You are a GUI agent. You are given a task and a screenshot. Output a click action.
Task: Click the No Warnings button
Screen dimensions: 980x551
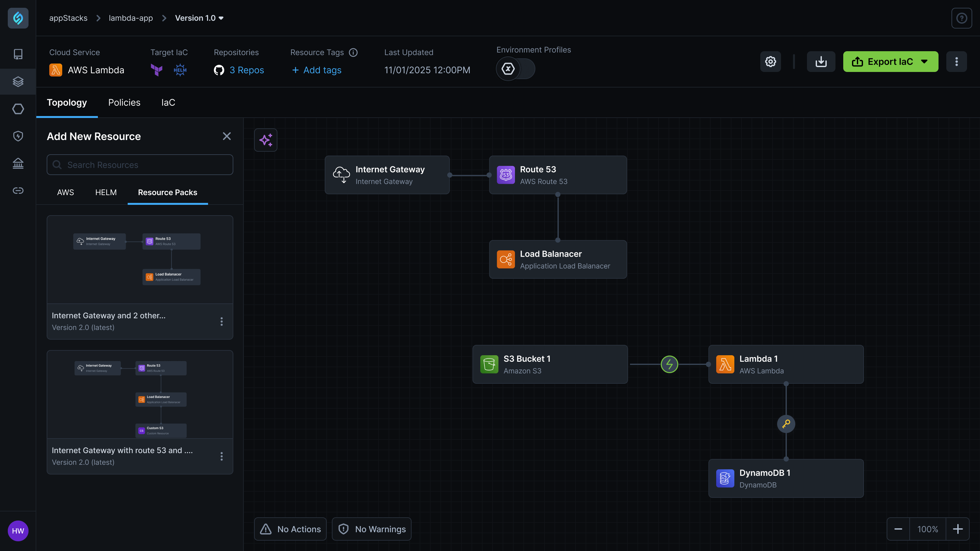tap(372, 529)
